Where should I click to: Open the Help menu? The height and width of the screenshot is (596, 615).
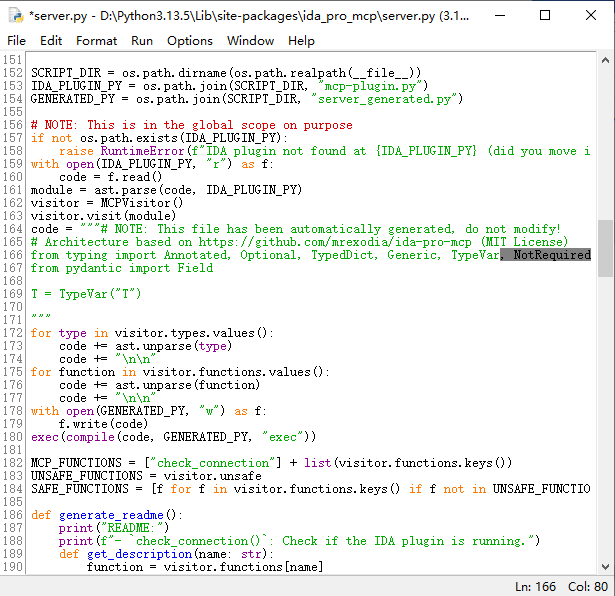click(x=301, y=41)
